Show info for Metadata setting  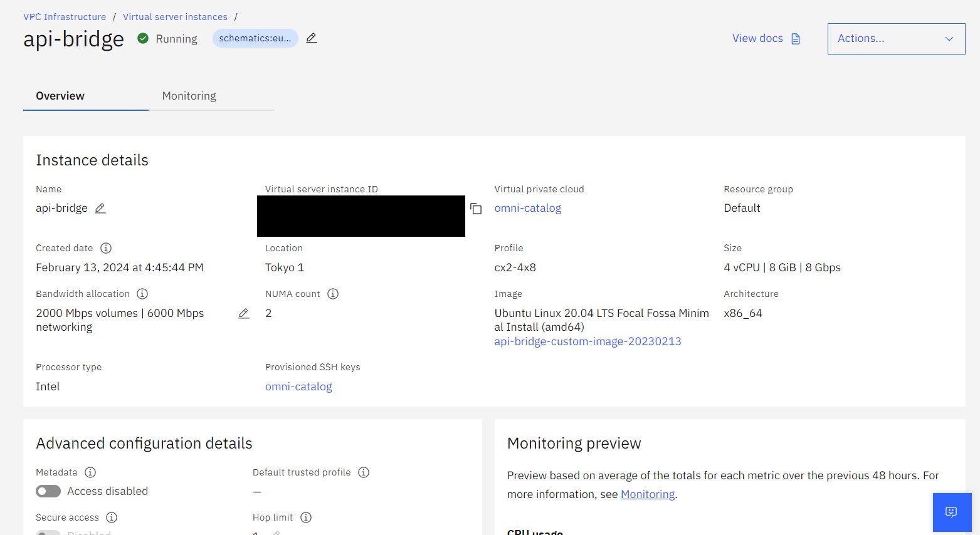click(x=90, y=472)
